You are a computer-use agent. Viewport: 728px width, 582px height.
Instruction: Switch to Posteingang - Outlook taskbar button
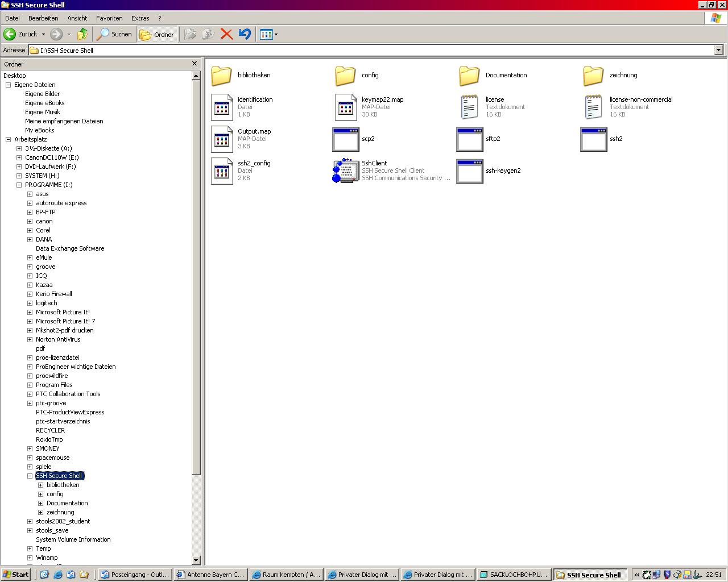click(x=135, y=575)
